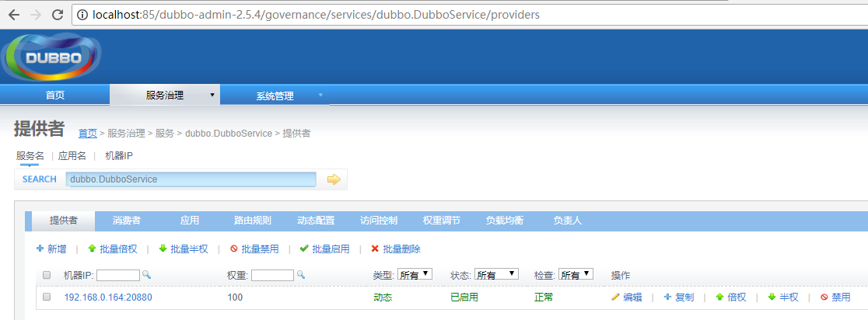Check the box for 192.168.0.164:20880 row

[x=47, y=297]
